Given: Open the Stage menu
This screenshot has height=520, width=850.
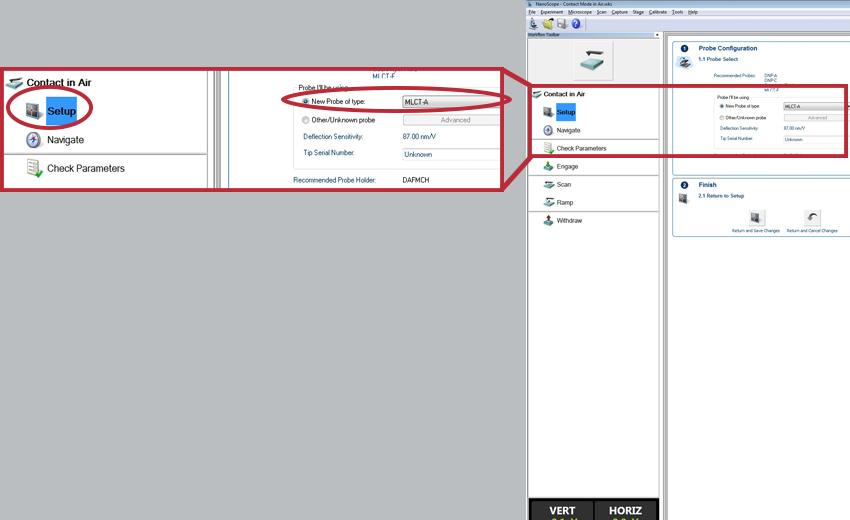Looking at the screenshot, I should [638, 12].
